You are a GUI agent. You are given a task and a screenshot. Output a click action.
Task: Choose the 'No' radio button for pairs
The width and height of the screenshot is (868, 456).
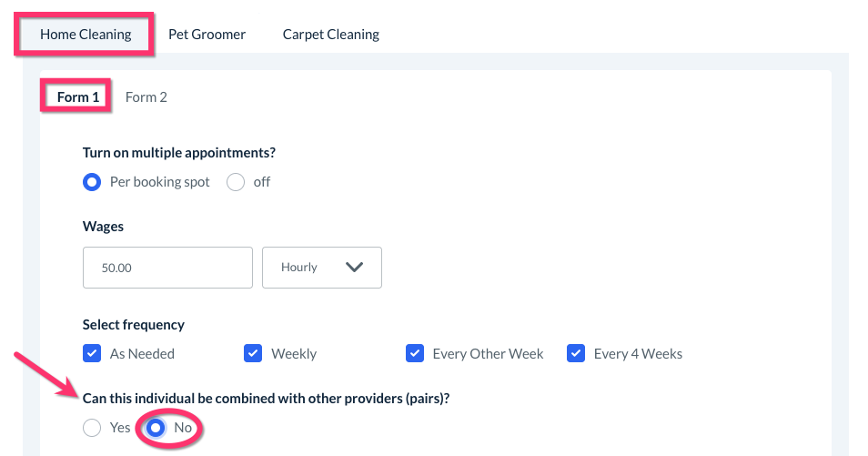pos(156,428)
